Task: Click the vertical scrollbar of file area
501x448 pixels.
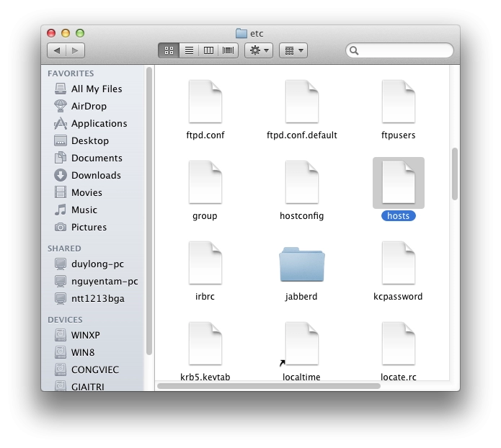Action: click(x=455, y=174)
